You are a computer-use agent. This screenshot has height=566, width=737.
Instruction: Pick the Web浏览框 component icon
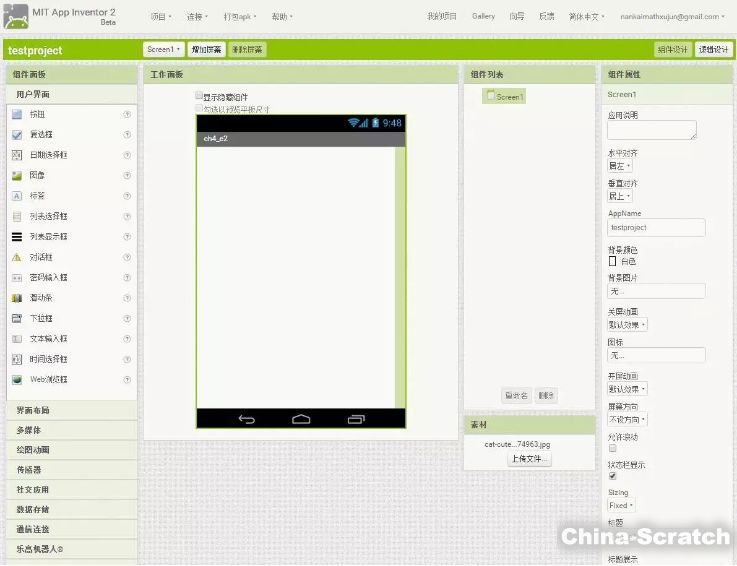click(x=17, y=380)
